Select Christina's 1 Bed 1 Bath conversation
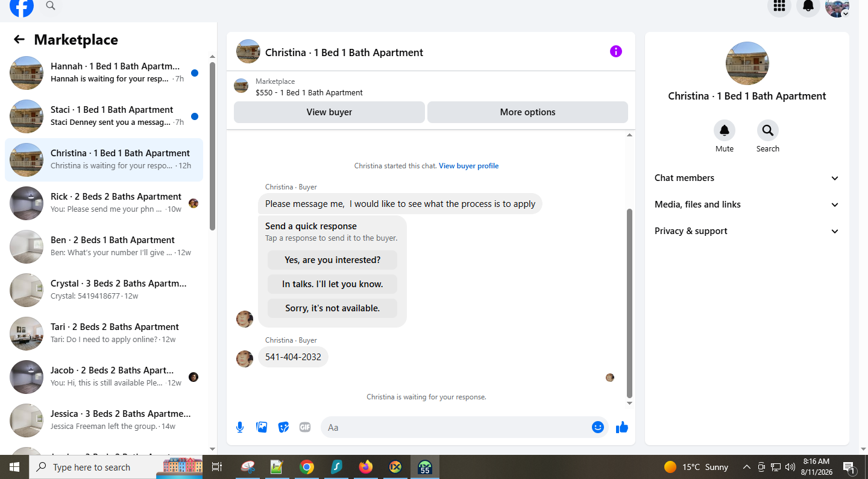The image size is (868, 479). (104, 160)
